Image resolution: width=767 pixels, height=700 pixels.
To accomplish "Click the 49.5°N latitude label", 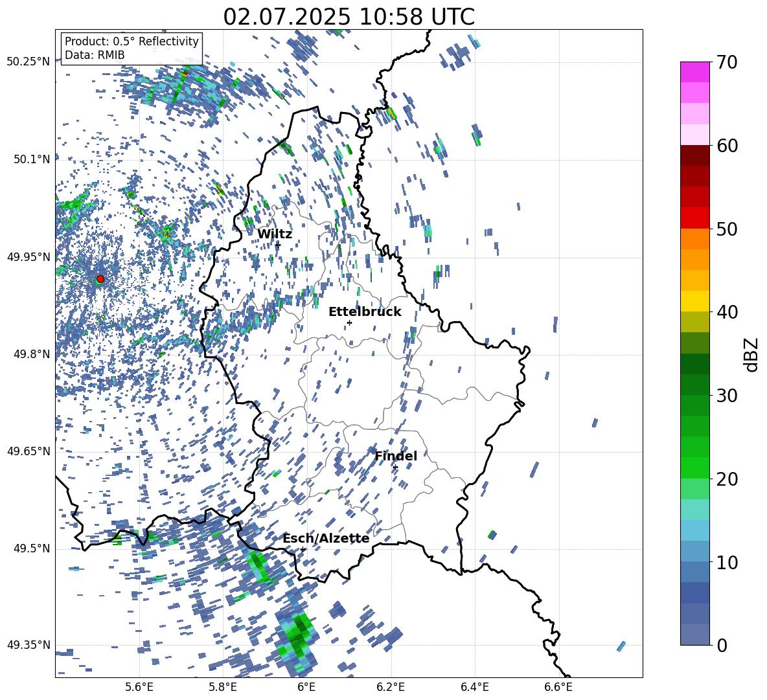I will coord(31,548).
